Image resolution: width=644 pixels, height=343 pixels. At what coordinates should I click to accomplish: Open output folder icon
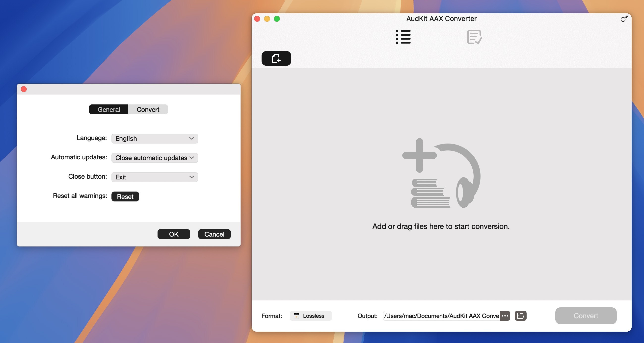[x=520, y=316]
